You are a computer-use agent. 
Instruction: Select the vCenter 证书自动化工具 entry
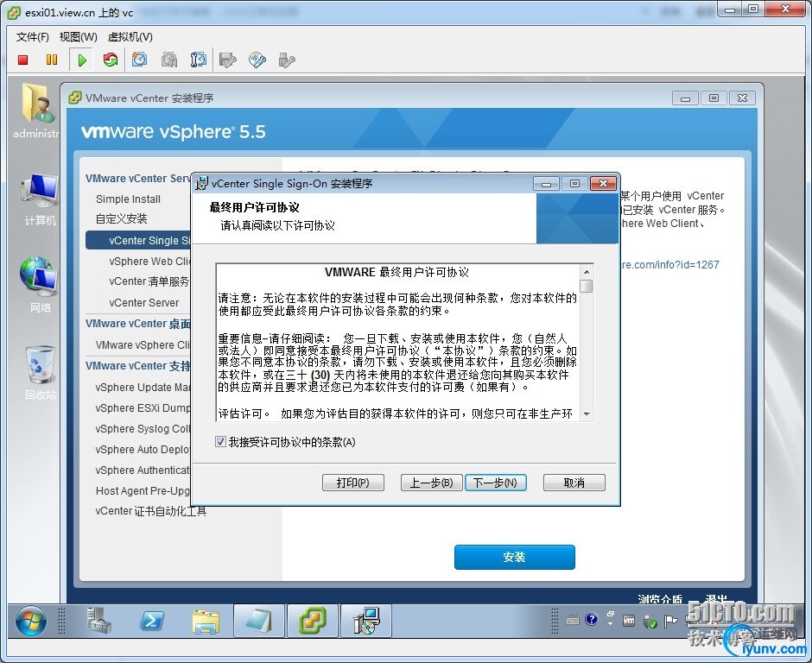click(x=150, y=511)
